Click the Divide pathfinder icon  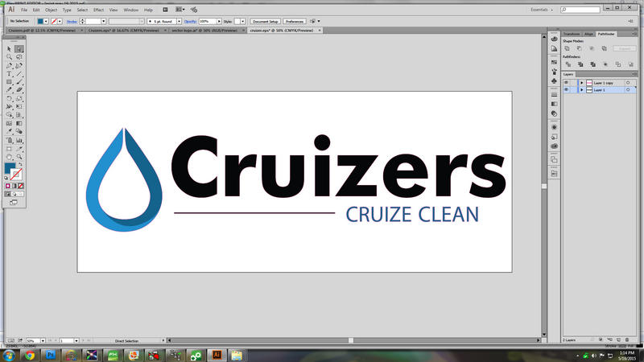[x=568, y=64]
